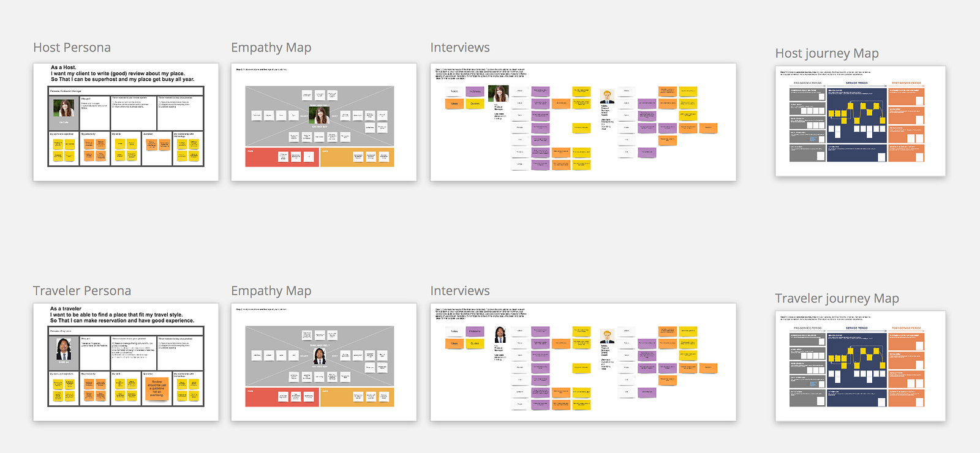Select the "As a traveler" statement text
The width and height of the screenshot is (980, 453).
coord(122,315)
